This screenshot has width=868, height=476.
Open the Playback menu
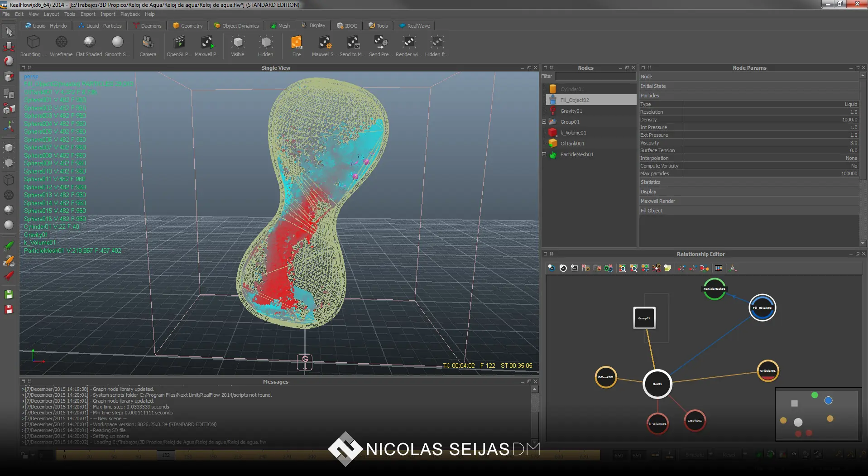point(130,14)
